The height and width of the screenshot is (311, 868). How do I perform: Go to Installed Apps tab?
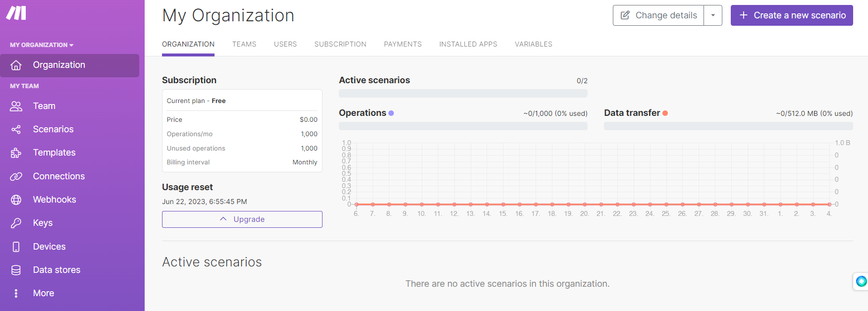point(468,44)
